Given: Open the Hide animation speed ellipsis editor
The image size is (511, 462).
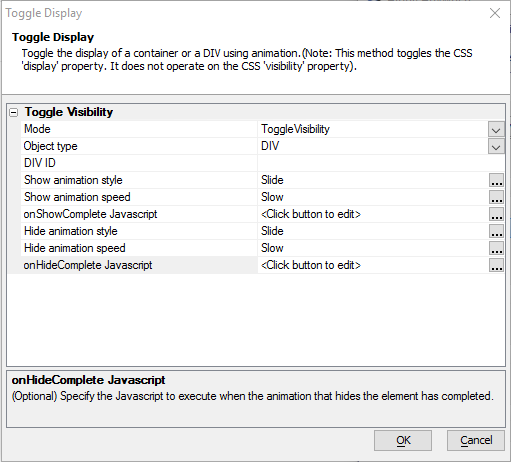Looking at the screenshot, I should coord(496,248).
